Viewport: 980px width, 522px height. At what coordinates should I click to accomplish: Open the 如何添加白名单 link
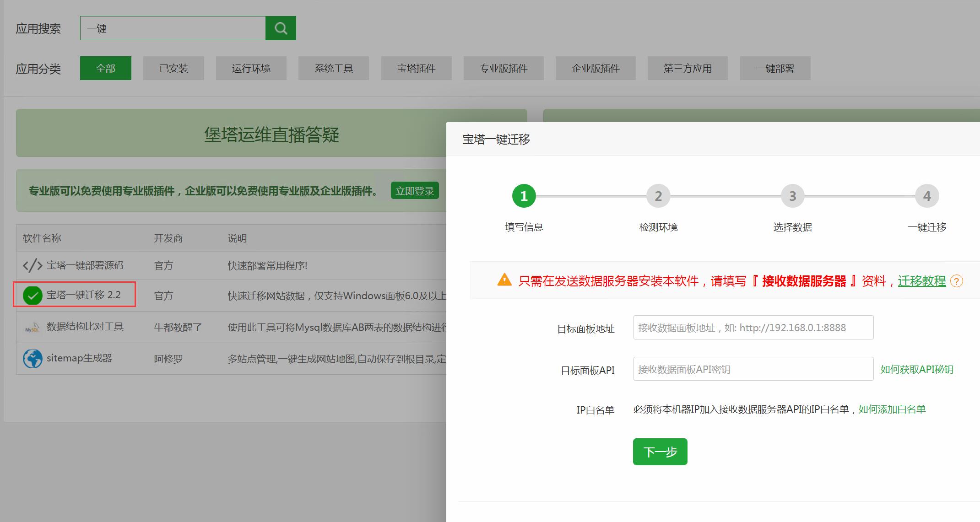click(892, 409)
